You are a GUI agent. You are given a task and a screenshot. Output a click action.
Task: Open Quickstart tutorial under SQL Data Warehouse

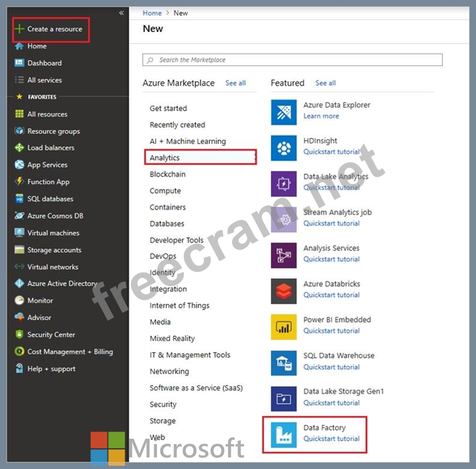pyautogui.click(x=332, y=367)
